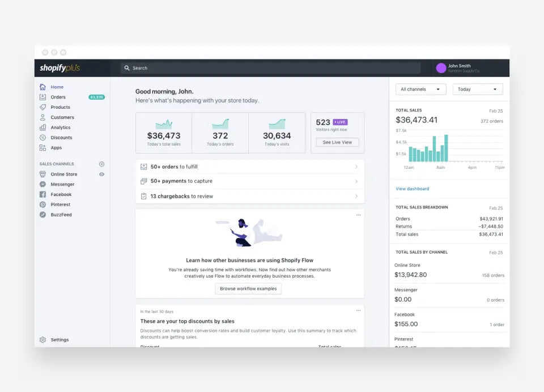Open the Today date range dropdown
The height and width of the screenshot is (392, 544).
(x=478, y=89)
